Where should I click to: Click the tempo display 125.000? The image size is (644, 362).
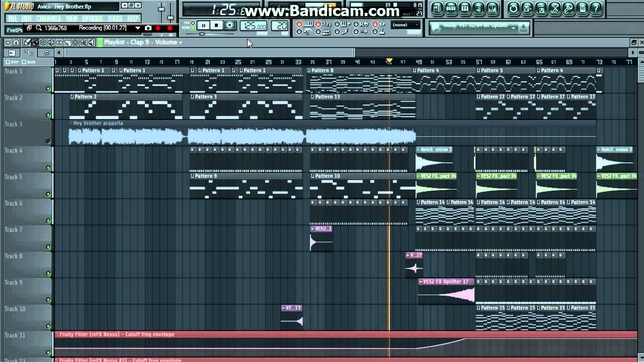(254, 26)
